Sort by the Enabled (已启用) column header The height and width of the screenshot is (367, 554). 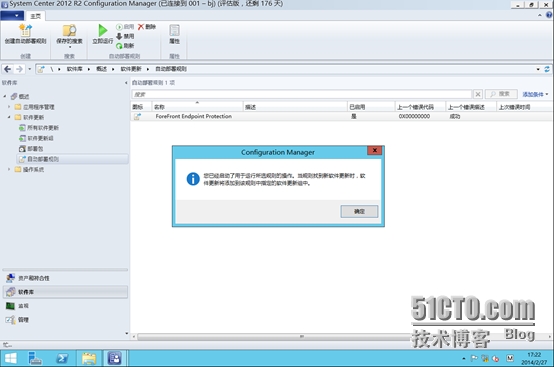[x=370, y=107]
